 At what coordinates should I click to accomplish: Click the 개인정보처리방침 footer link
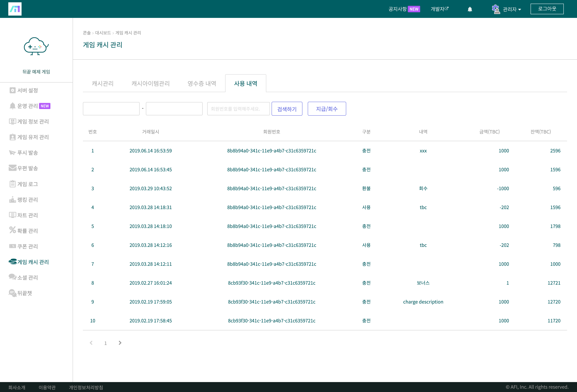click(86, 387)
